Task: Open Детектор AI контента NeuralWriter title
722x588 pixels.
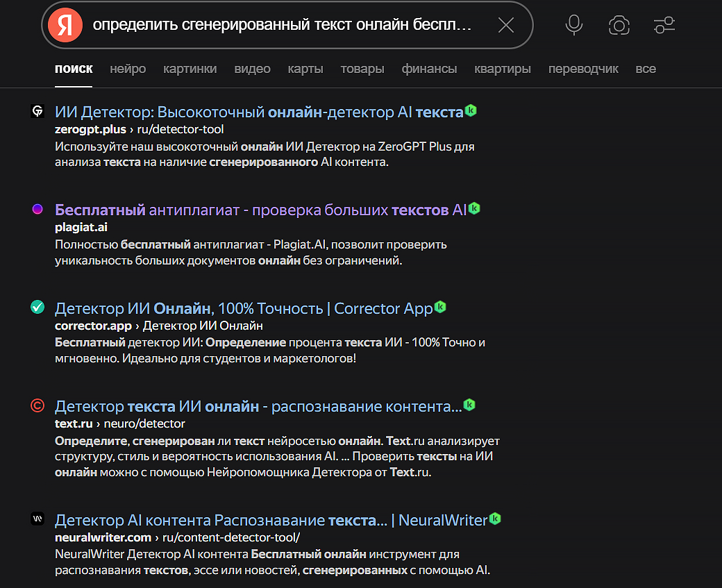Action: click(271, 520)
